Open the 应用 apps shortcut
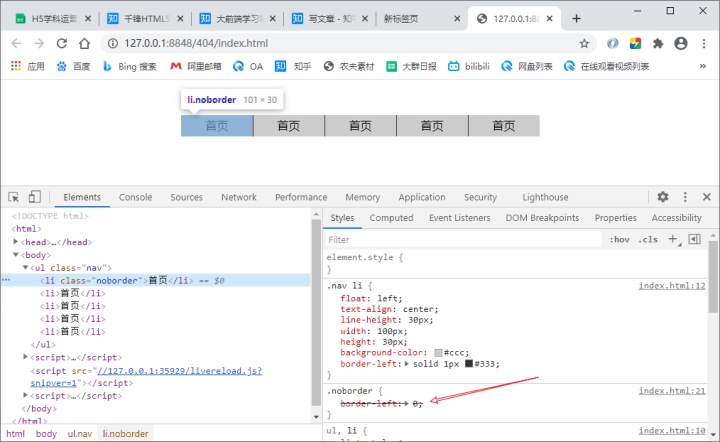720x442 pixels. (x=28, y=66)
